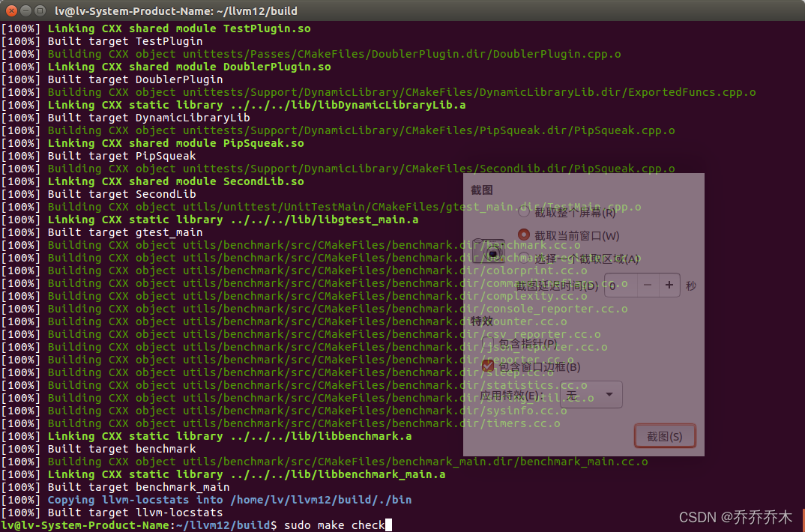Click the screenshot delay input field
Viewport: 805px width, 532px height.
621,285
